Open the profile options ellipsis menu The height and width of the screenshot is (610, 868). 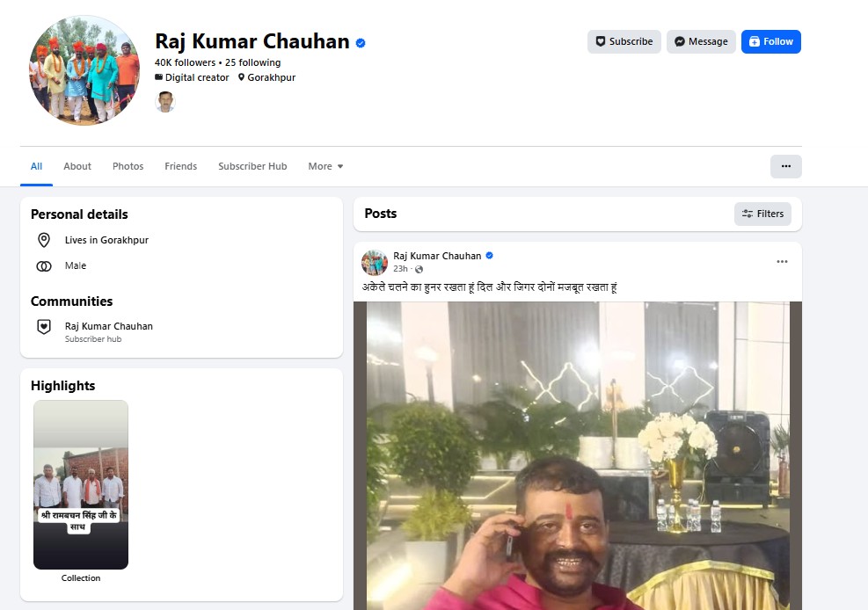tap(785, 166)
